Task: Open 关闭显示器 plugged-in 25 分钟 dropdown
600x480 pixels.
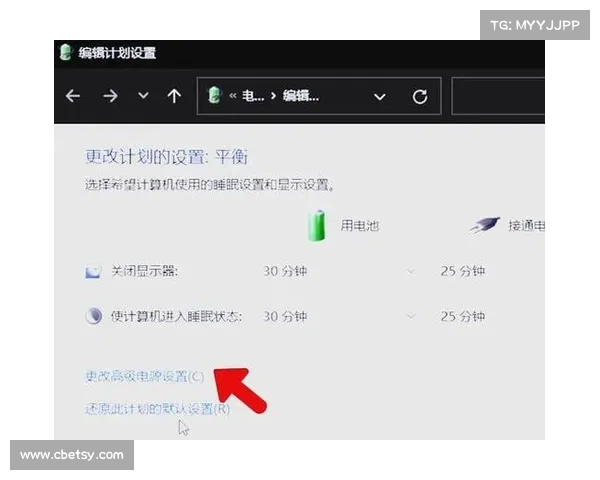Action: 463,271
